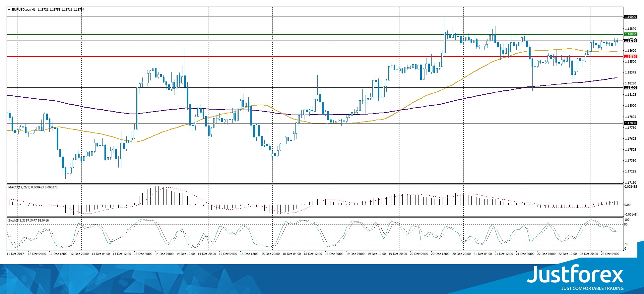Click the 26 Dec 04:00 time axis label

610,254
